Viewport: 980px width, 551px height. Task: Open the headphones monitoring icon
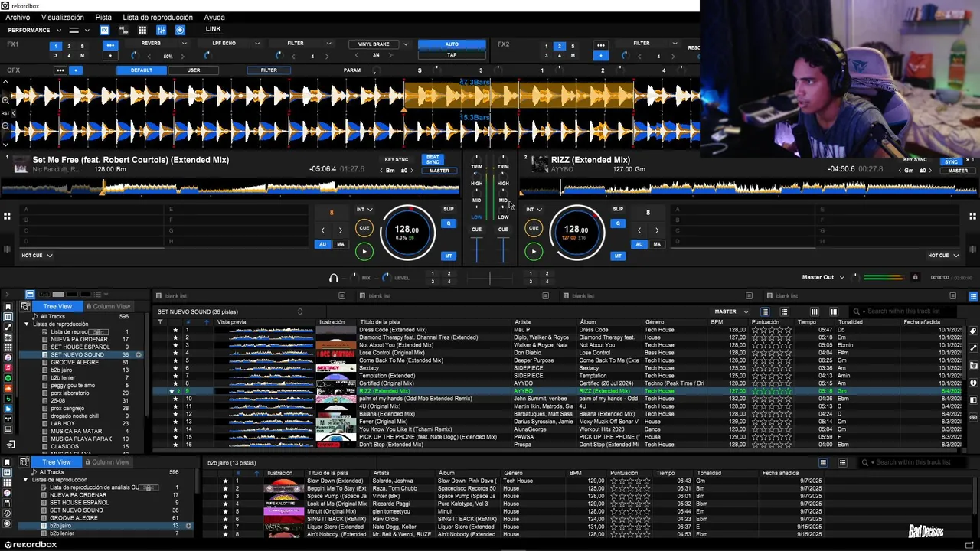(334, 278)
